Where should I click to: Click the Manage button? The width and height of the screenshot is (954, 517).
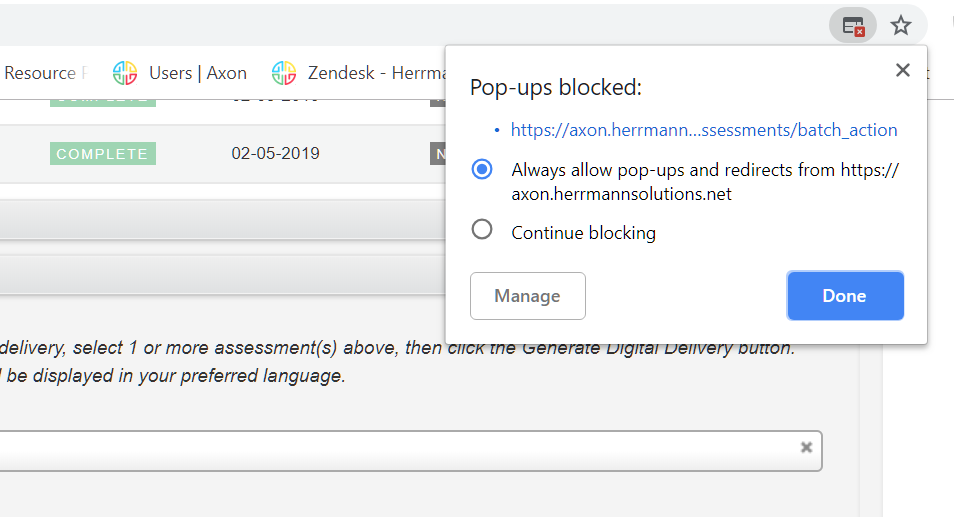point(527,296)
